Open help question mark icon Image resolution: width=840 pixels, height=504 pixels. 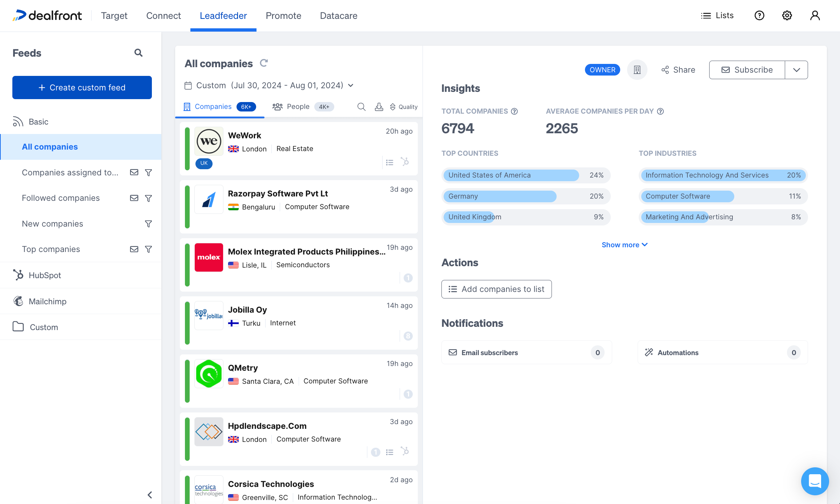(x=759, y=16)
